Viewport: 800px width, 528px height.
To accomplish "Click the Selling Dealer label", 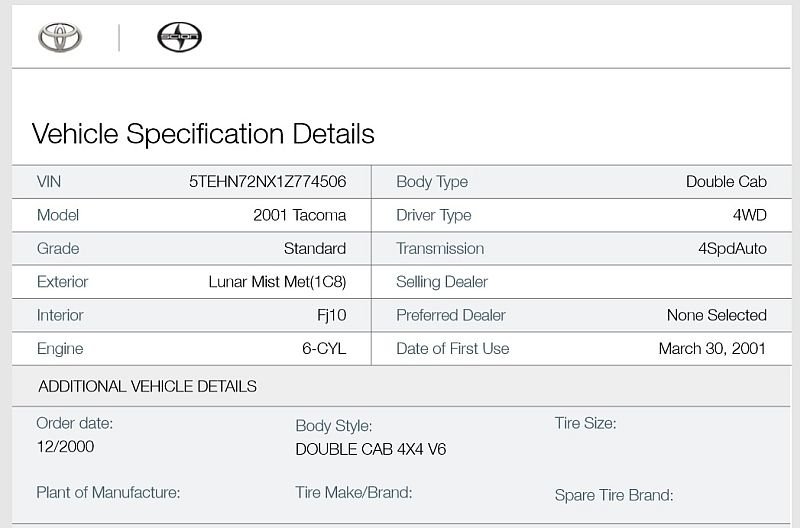I will [442, 282].
